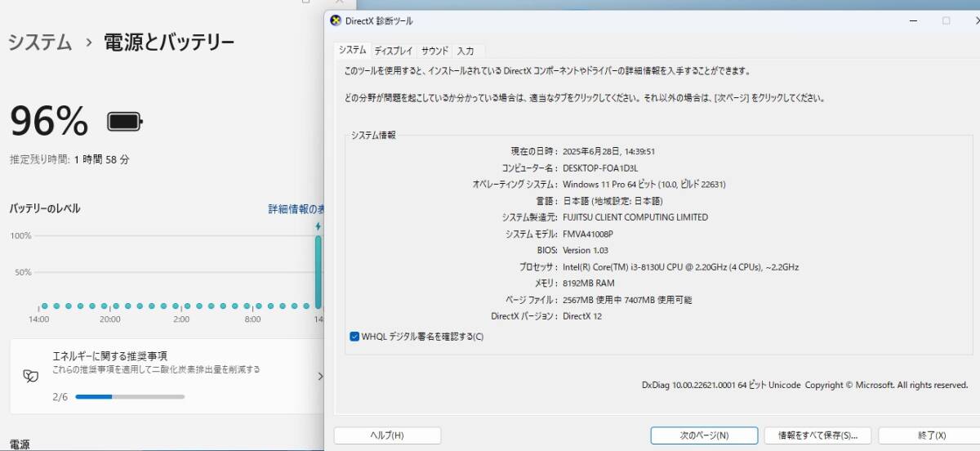The width and height of the screenshot is (980, 451).
Task: Click the 8:00 label on battery chart
Action: pyautogui.click(x=252, y=319)
